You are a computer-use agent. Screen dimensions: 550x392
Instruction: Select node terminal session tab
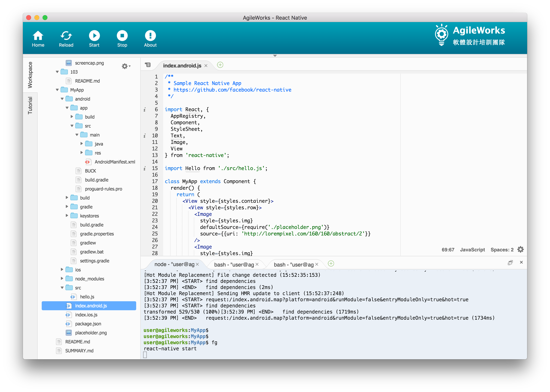tap(173, 264)
